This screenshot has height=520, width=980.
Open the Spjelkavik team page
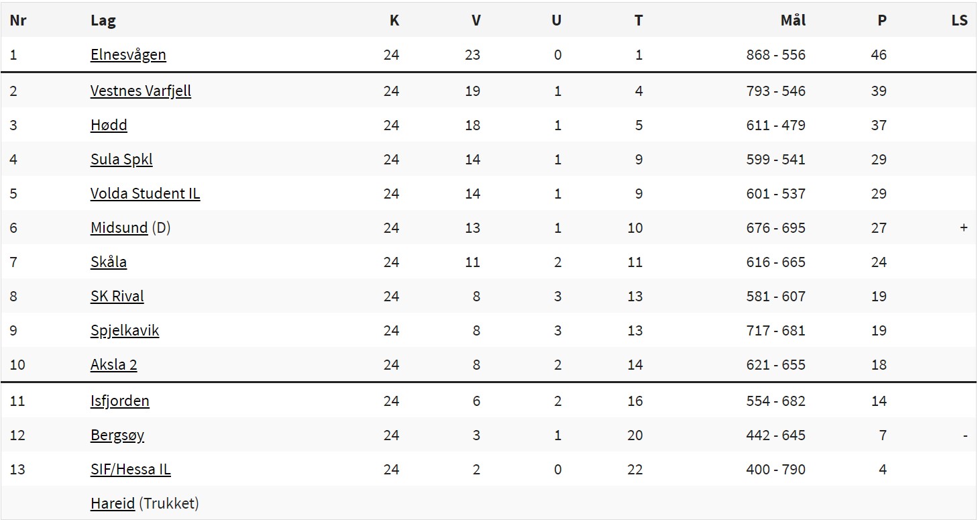point(125,331)
